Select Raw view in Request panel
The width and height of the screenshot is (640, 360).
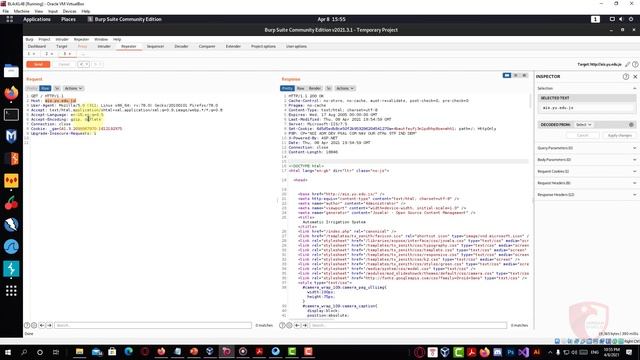coord(45,88)
